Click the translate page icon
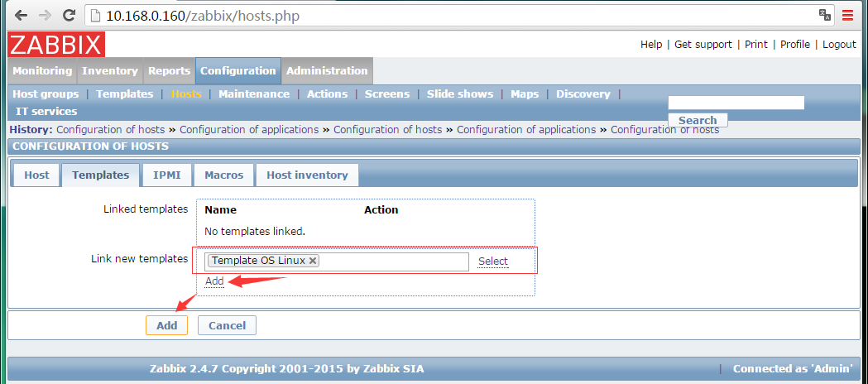Image resolution: width=868 pixels, height=384 pixels. pyautogui.click(x=825, y=16)
